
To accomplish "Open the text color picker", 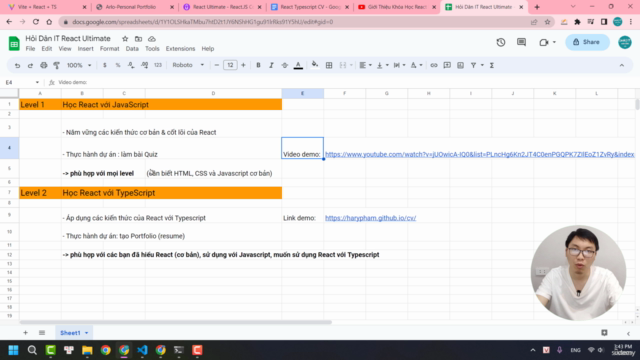I will point(298,65).
